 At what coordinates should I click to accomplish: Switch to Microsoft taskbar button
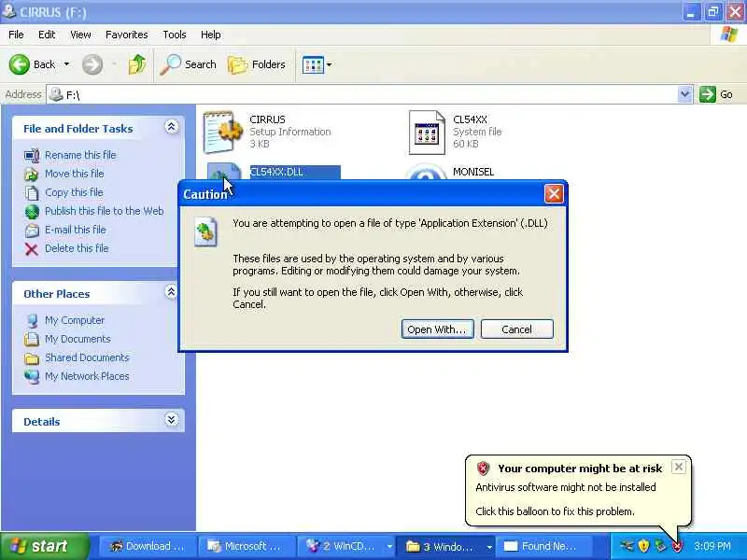[246, 546]
